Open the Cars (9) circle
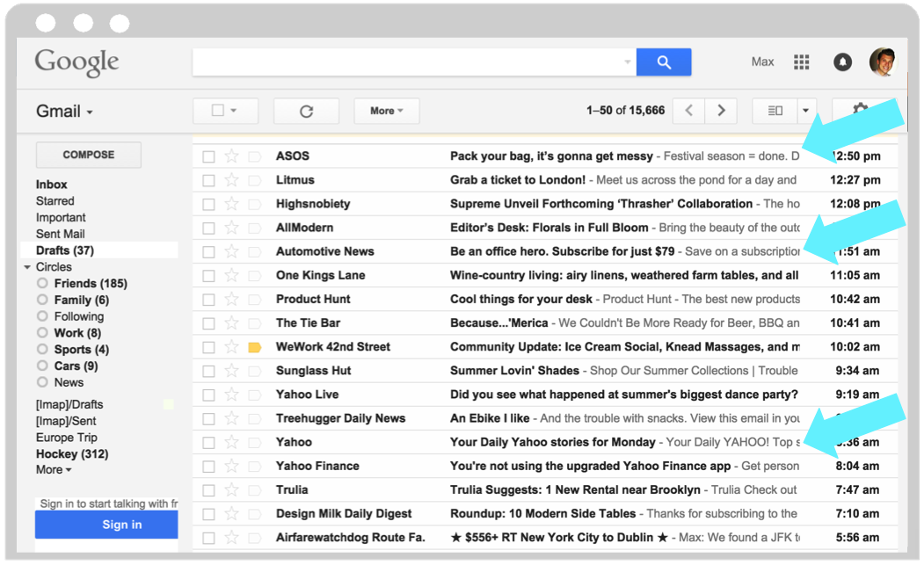Image resolution: width=924 pixels, height=565 pixels. (x=76, y=366)
